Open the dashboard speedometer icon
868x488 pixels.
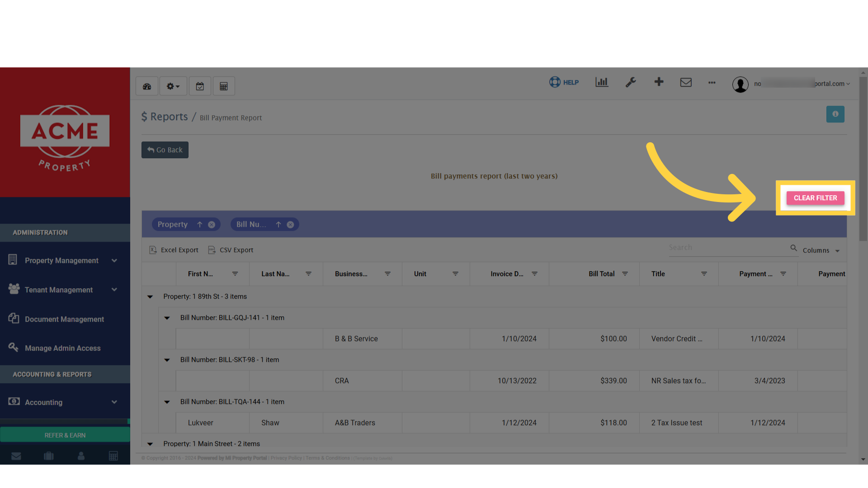147,86
